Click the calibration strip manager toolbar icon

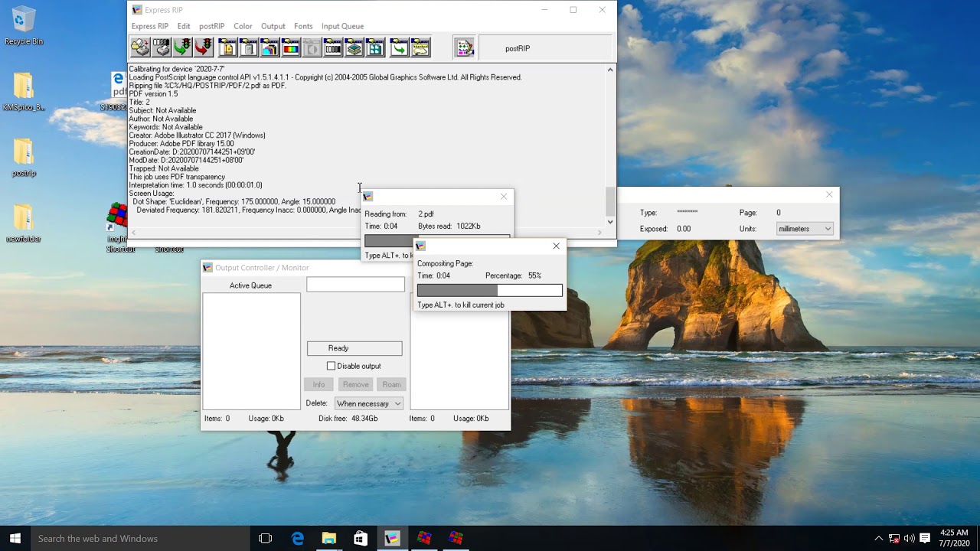pyautogui.click(x=333, y=48)
